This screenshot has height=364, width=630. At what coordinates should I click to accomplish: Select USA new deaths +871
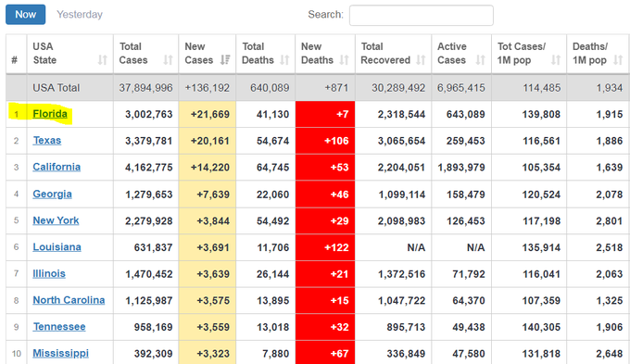tap(336, 88)
